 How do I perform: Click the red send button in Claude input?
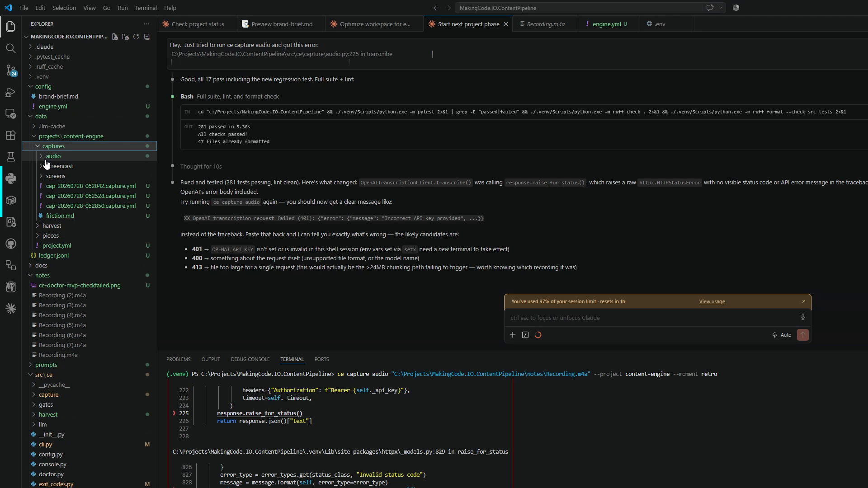pyautogui.click(x=803, y=335)
